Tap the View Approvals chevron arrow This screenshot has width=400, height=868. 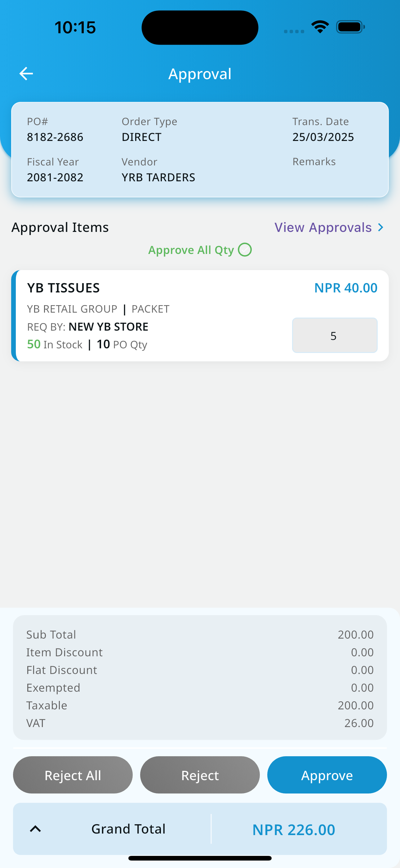[380, 228]
